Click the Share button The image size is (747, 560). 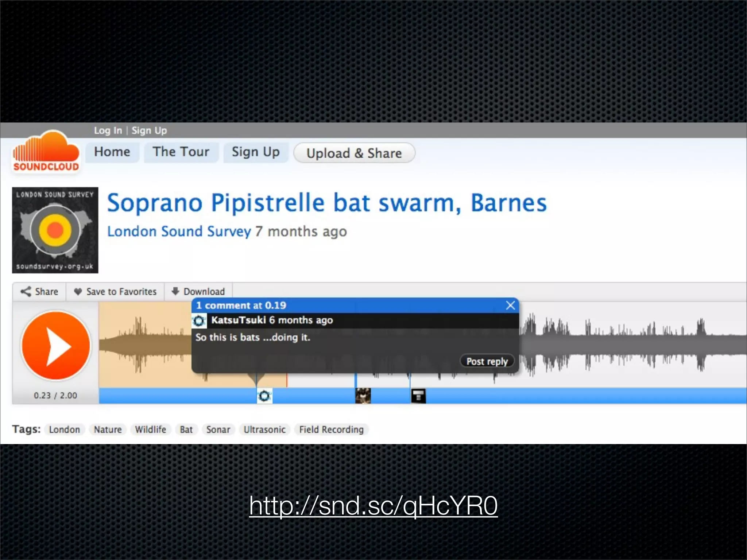[x=39, y=292]
